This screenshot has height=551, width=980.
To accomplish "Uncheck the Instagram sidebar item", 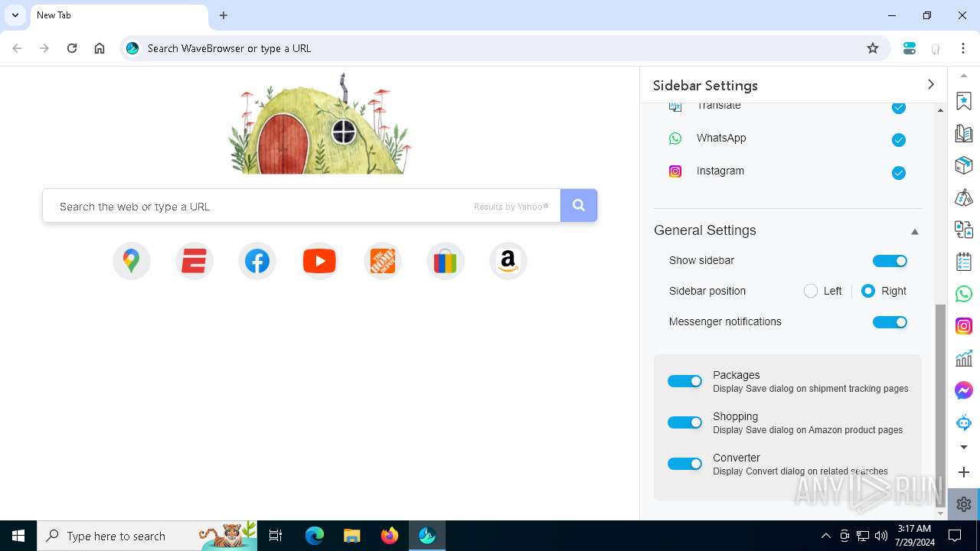I will (x=899, y=173).
